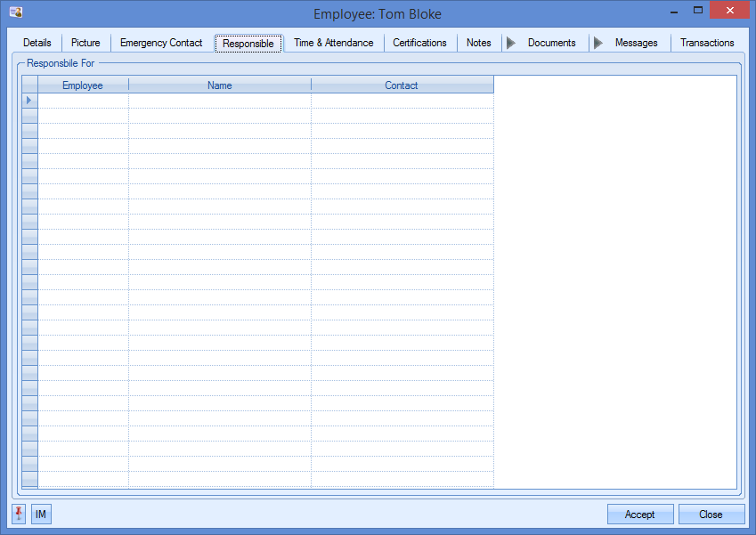
Task: Click first row cell under Employee column
Action: coord(83,101)
